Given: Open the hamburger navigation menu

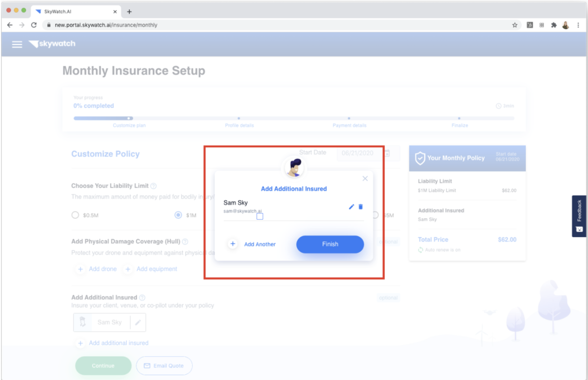Looking at the screenshot, I should (17, 44).
